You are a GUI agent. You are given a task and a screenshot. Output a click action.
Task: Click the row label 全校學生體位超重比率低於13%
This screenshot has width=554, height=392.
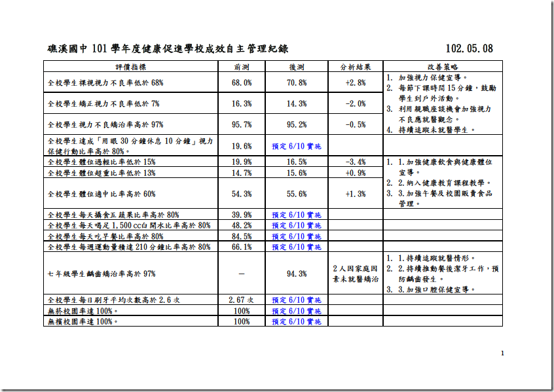pyautogui.click(x=102, y=173)
